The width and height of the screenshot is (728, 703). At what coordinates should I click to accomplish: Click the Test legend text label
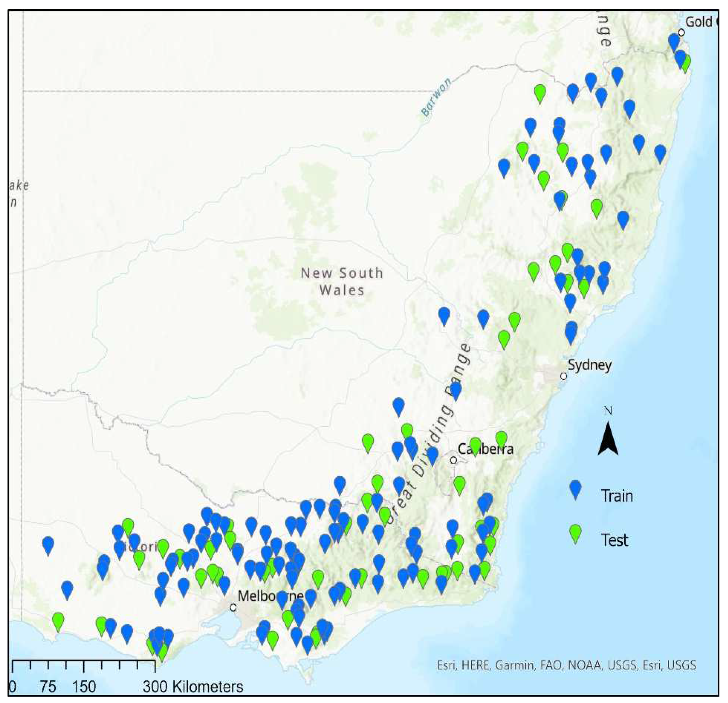tap(615, 540)
